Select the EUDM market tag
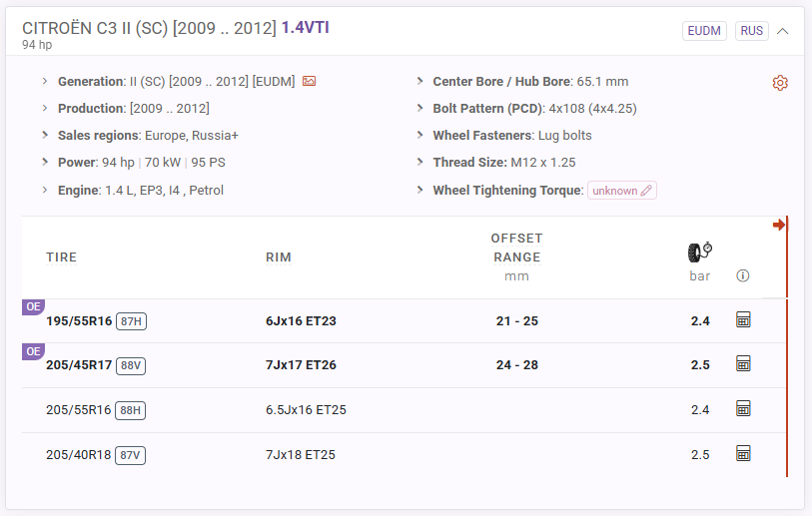 click(x=704, y=31)
